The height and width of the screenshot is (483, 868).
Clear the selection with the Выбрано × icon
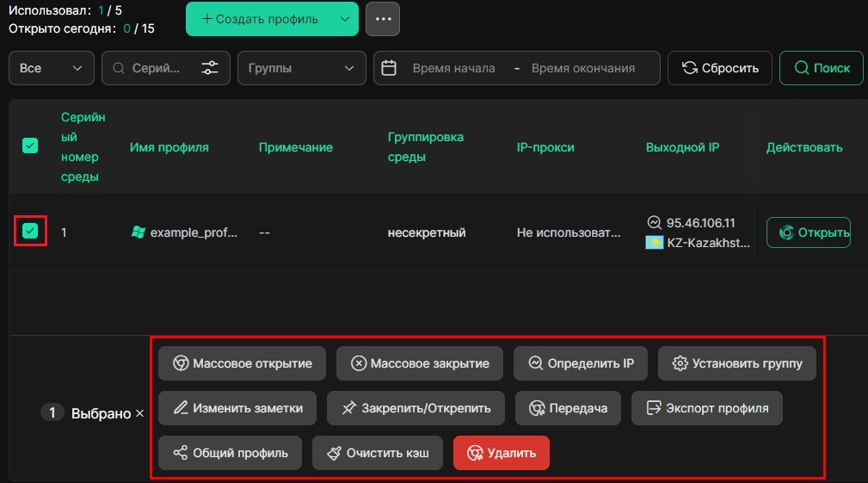click(139, 413)
